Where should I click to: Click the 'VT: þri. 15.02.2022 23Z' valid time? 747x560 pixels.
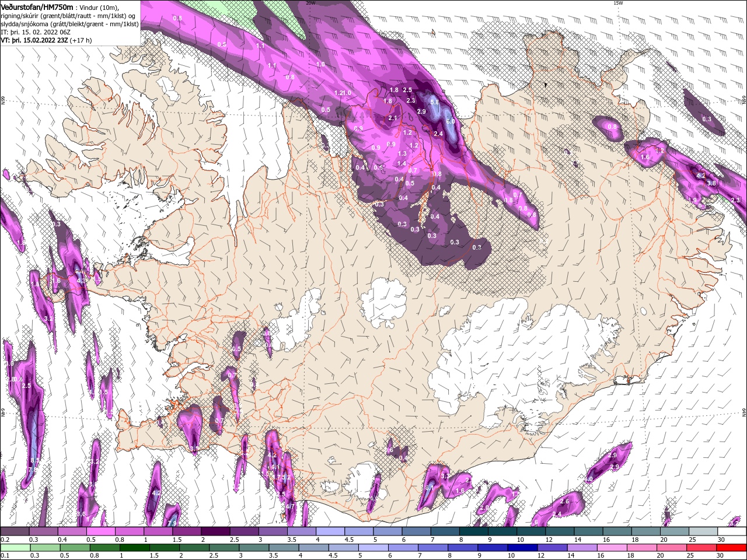(x=35, y=41)
